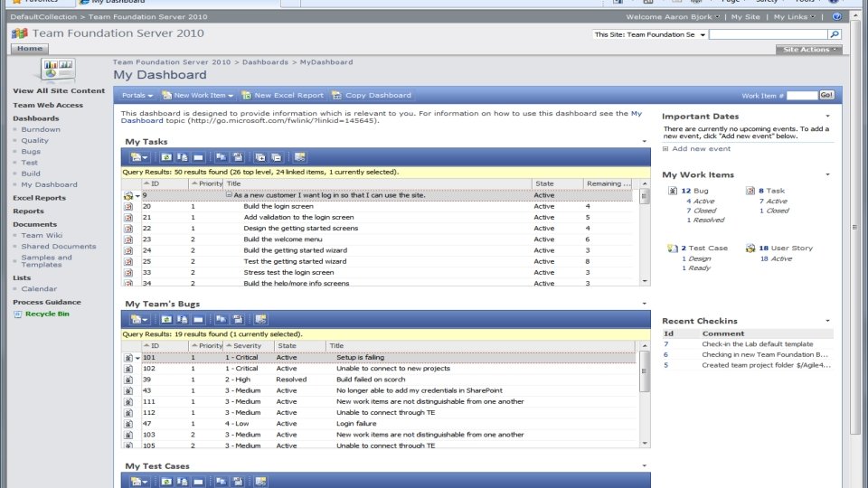Open the Important Dates web part menu arrow
This screenshot has height=488, width=868.
point(827,117)
